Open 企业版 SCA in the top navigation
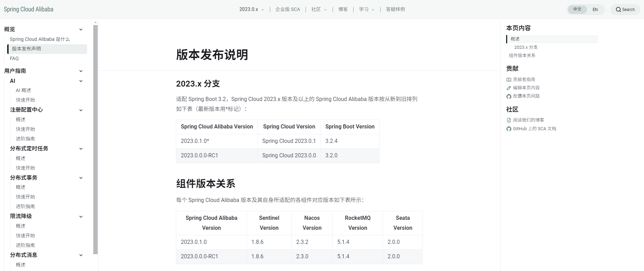This screenshot has width=644, height=271. pos(288,9)
